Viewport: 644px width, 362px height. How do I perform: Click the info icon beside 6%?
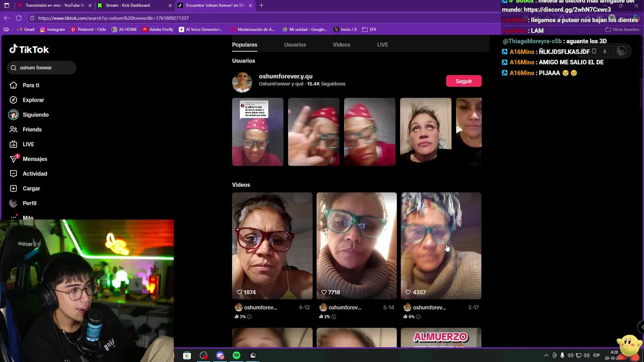click(418, 317)
